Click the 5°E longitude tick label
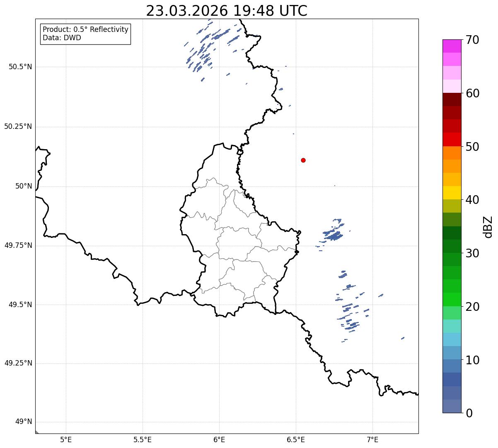 pos(66,440)
